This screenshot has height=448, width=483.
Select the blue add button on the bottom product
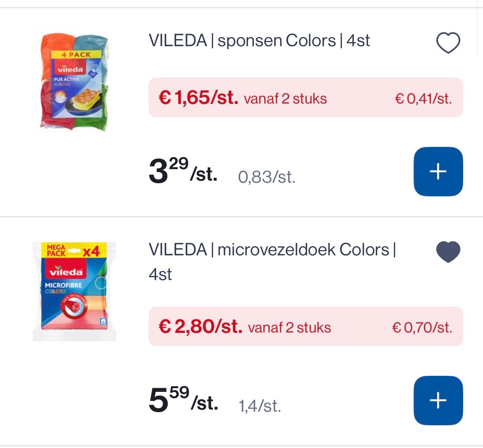[x=438, y=400]
